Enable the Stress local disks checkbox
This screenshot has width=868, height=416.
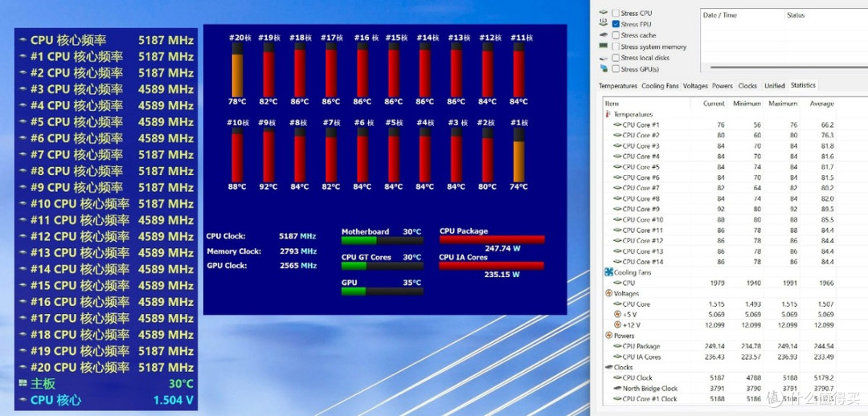(x=616, y=58)
